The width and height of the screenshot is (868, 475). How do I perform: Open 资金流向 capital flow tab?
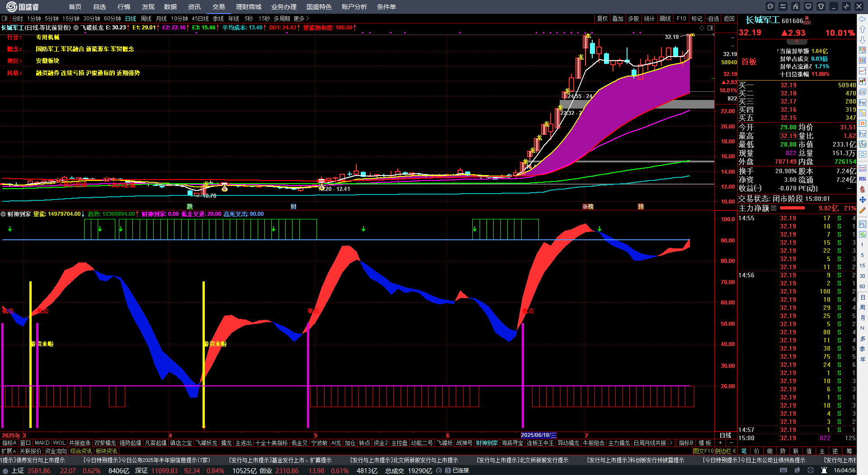[x=56, y=451]
